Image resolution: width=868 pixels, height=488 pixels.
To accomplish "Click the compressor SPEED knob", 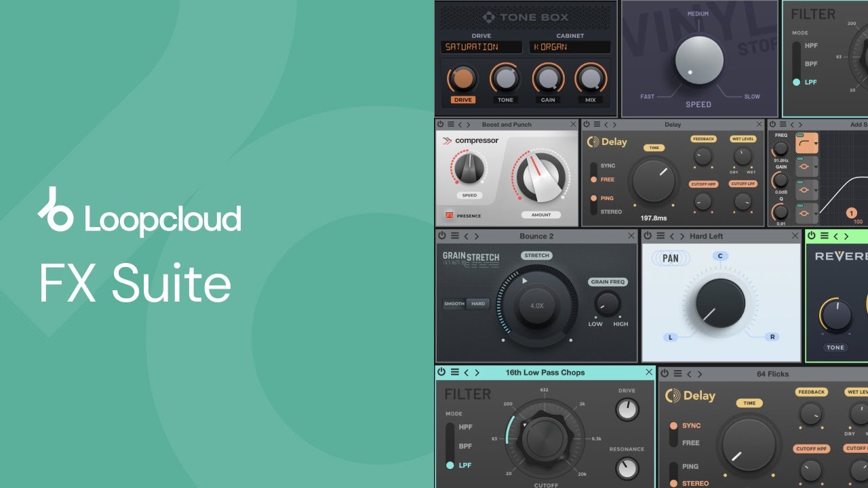I will pyautogui.click(x=470, y=168).
